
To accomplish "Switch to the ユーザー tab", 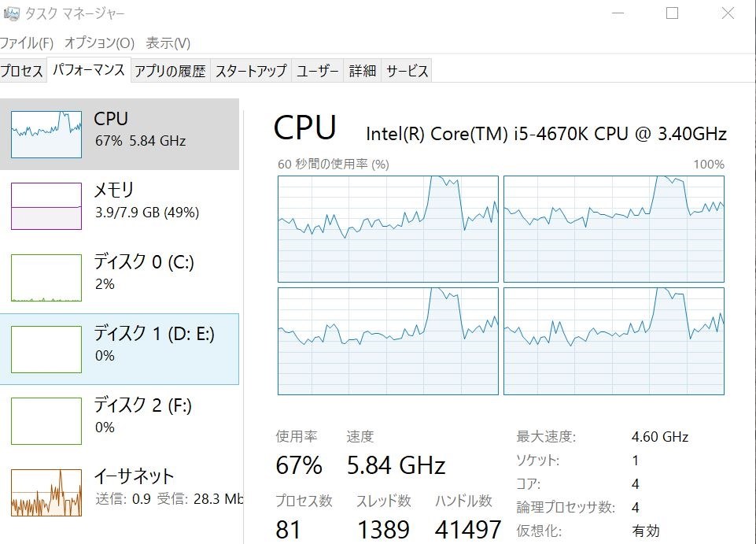I will (318, 71).
